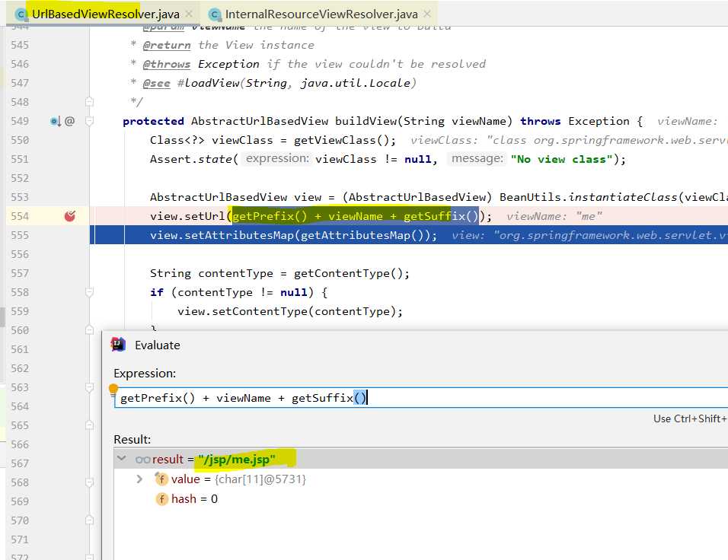Close the UrlBasedViewResolver.java tab

point(189,14)
